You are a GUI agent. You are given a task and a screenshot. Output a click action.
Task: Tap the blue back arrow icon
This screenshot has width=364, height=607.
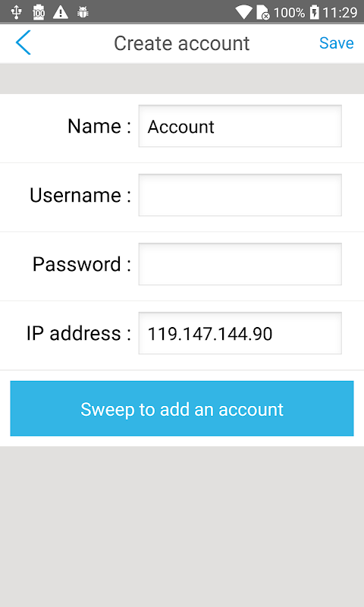[x=23, y=42]
